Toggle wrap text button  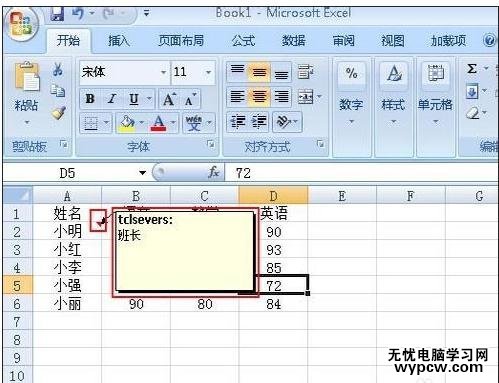click(x=305, y=71)
